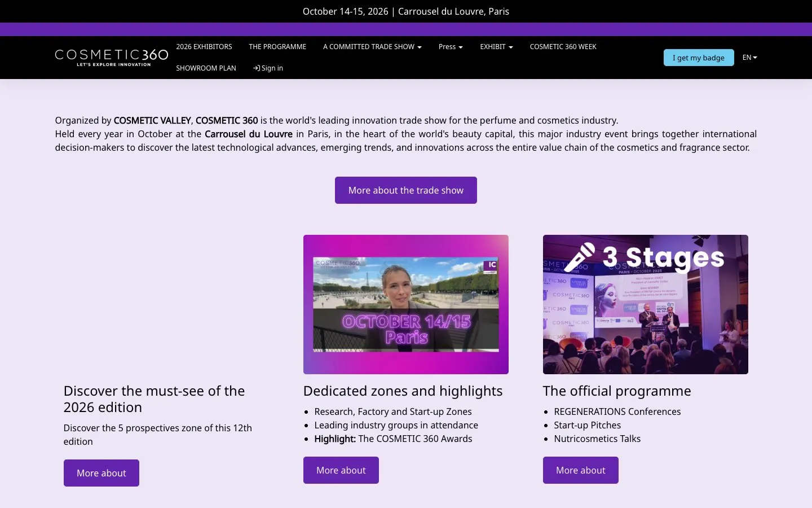Image resolution: width=812 pixels, height=508 pixels.
Task: Click More about under official programme
Action: tap(581, 470)
